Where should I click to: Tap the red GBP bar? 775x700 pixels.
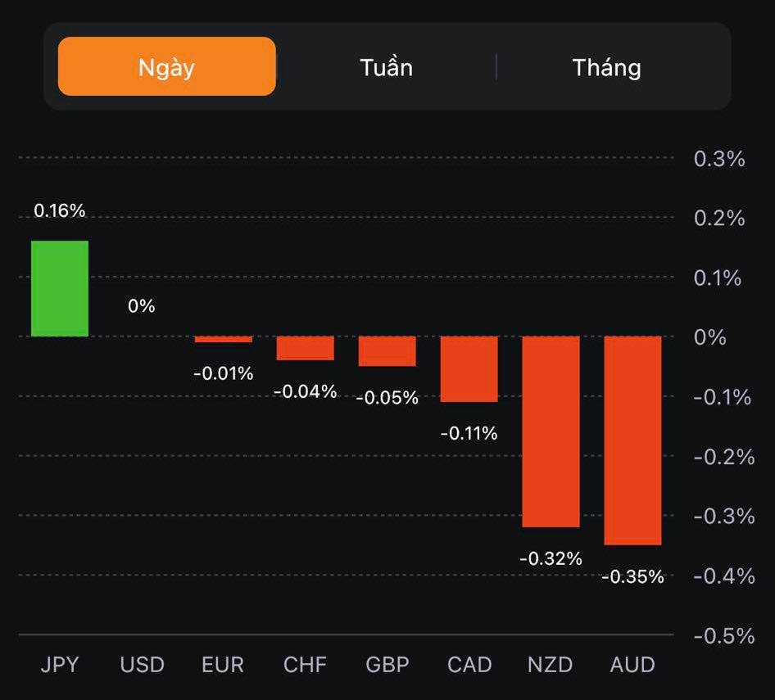coord(387,351)
